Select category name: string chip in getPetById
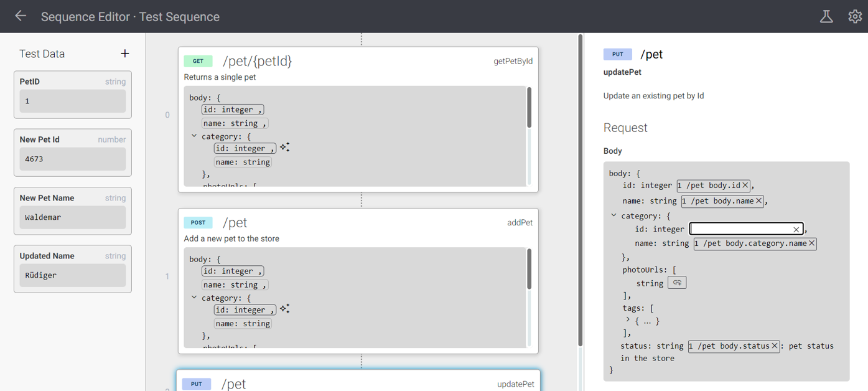Viewport: 868px width, 391px height. tap(243, 162)
